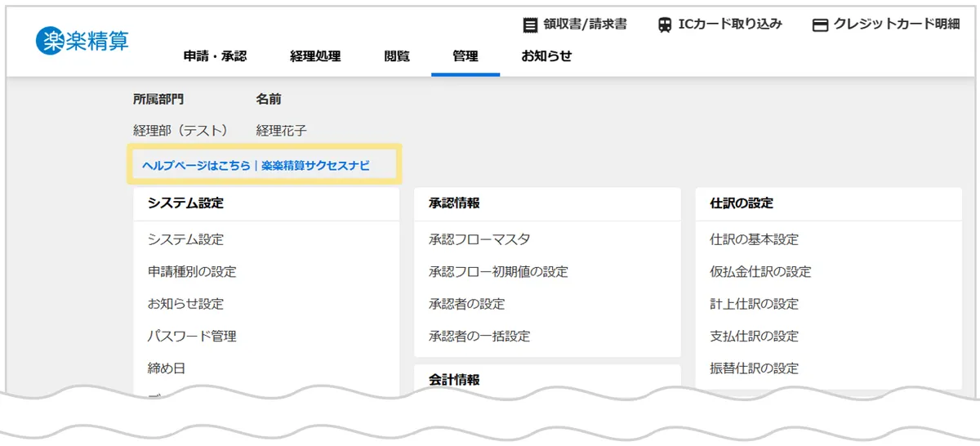This screenshot has width=980, height=446.
Task: Open パスワード管理 settings
Action: (x=192, y=336)
